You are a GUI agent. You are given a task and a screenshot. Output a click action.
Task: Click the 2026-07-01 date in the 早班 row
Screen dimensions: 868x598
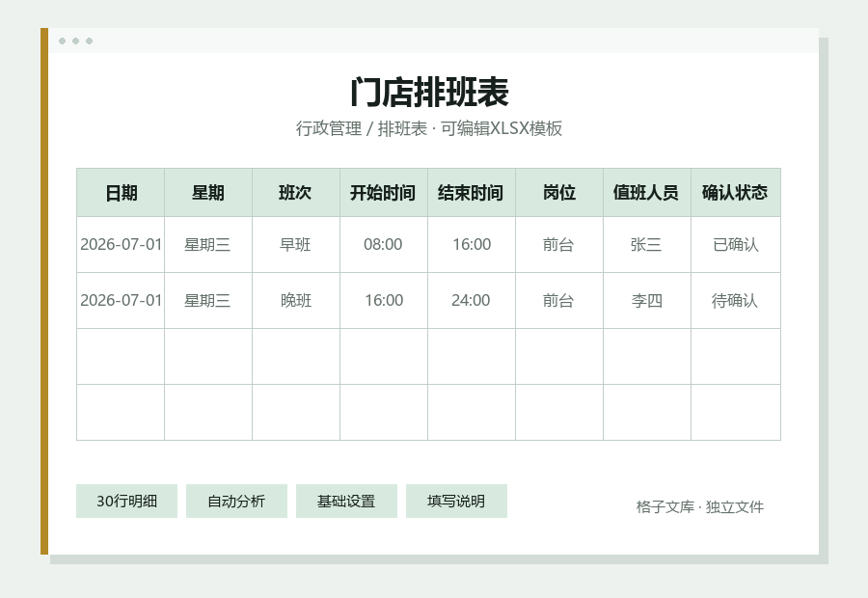point(121,244)
